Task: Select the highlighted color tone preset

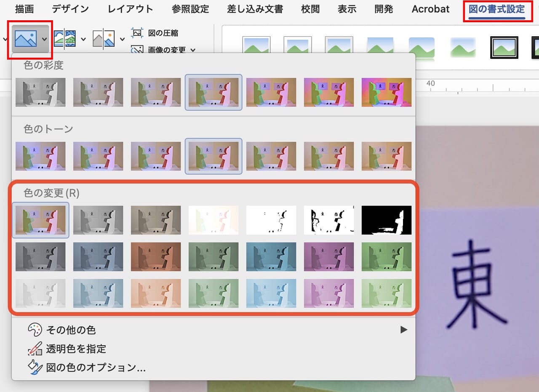Action: point(213,156)
